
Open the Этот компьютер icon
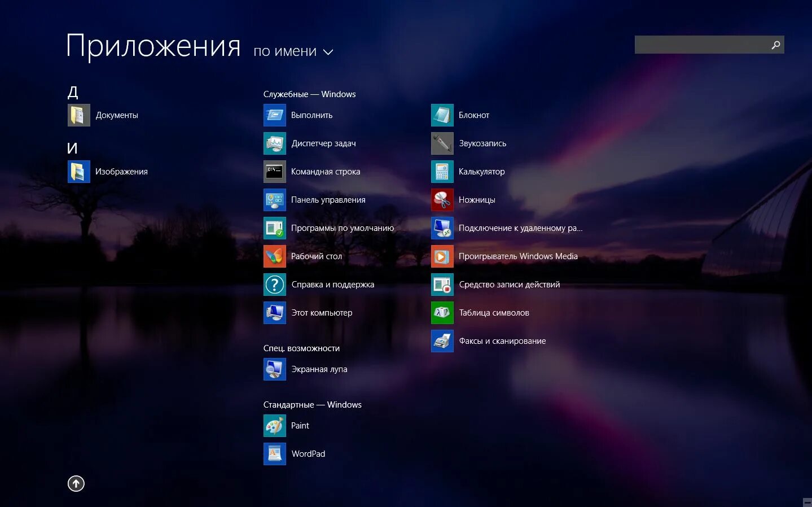pos(275,313)
